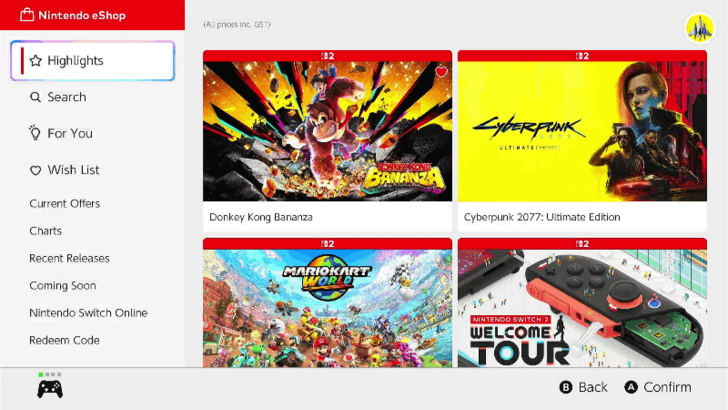The width and height of the screenshot is (728, 410).
Task: Go to Coming Soon
Action: pyautogui.click(x=63, y=286)
